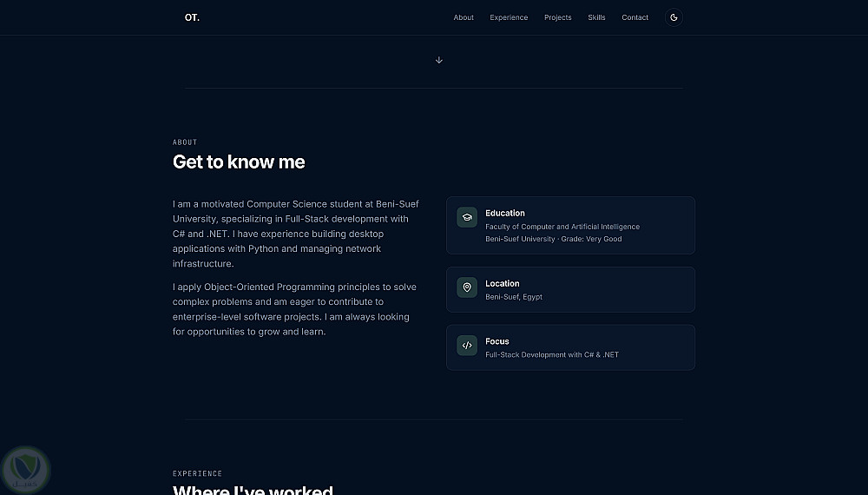Screen dimensions: 868x495
Task: Click the code brackets Focus icon
Action: pos(467,346)
